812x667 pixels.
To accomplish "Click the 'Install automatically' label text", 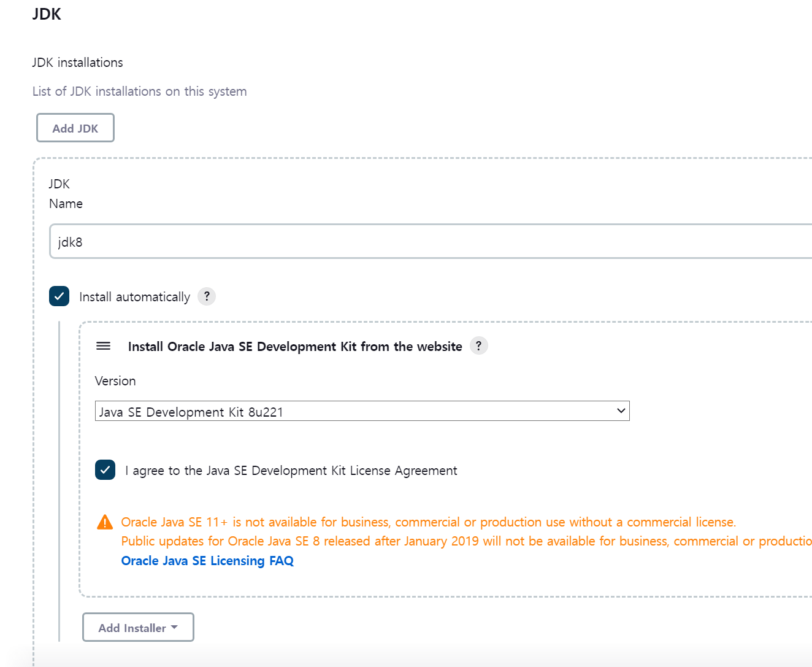I will pos(135,297).
